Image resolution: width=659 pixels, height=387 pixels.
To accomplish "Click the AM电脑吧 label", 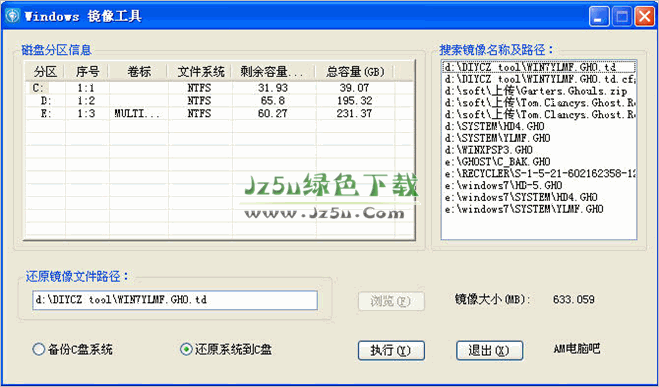I will click(x=577, y=349).
